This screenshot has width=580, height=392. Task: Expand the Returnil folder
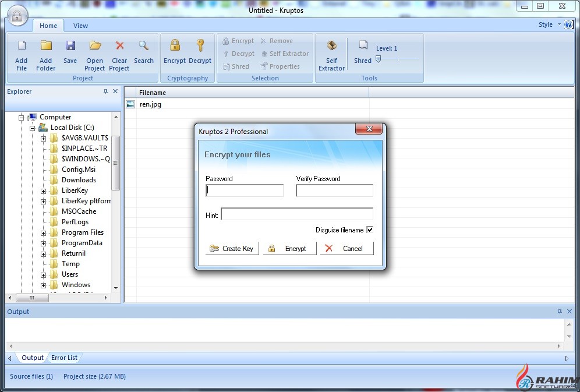click(43, 255)
